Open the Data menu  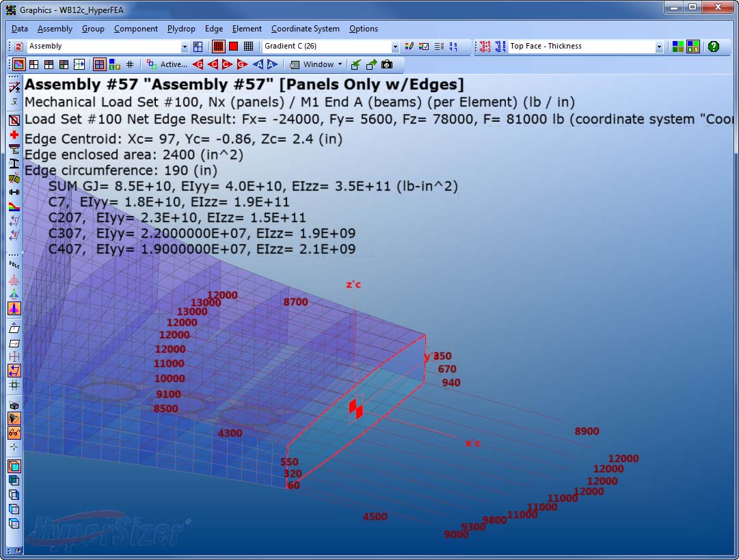click(19, 29)
